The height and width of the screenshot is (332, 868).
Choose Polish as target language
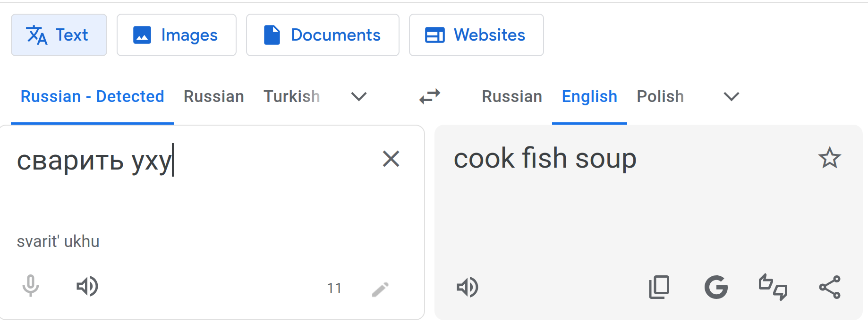[x=660, y=96]
